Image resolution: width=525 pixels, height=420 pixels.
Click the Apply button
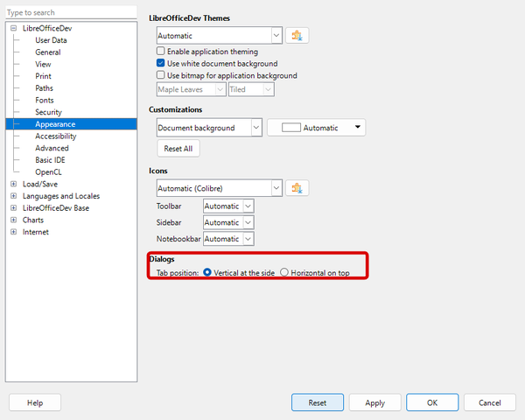[x=375, y=402]
